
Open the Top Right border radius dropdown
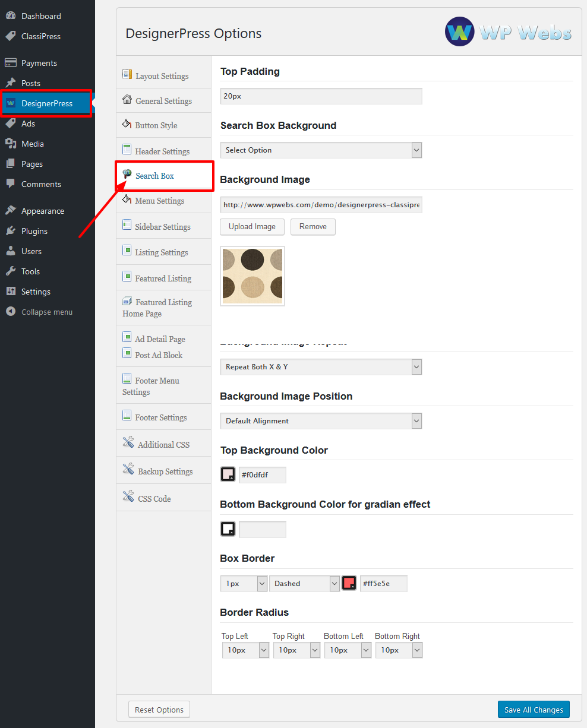(x=297, y=650)
